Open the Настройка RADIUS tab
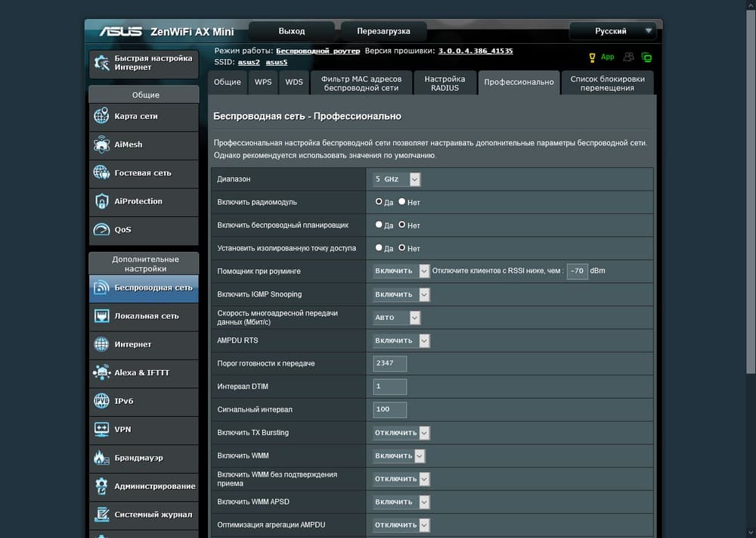The image size is (756, 538). 445,82
